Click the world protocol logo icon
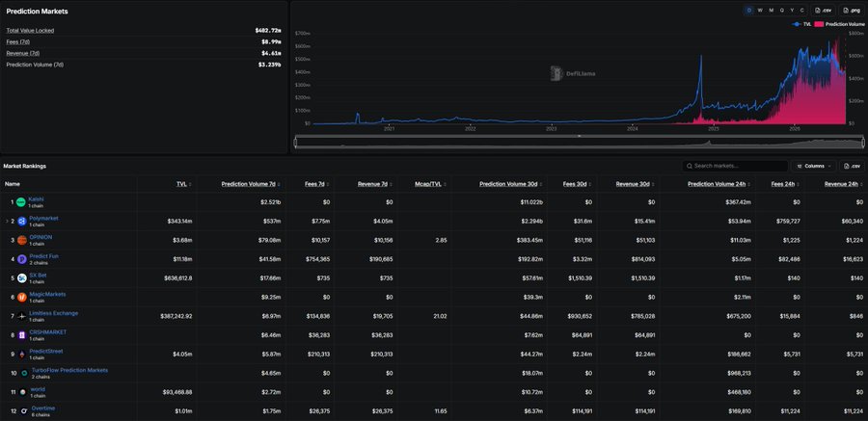This screenshot has height=421, width=868. click(22, 392)
